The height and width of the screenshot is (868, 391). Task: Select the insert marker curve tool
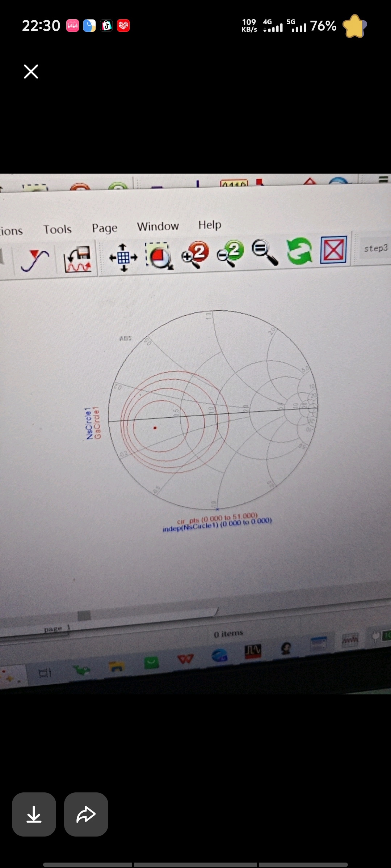[x=35, y=260]
